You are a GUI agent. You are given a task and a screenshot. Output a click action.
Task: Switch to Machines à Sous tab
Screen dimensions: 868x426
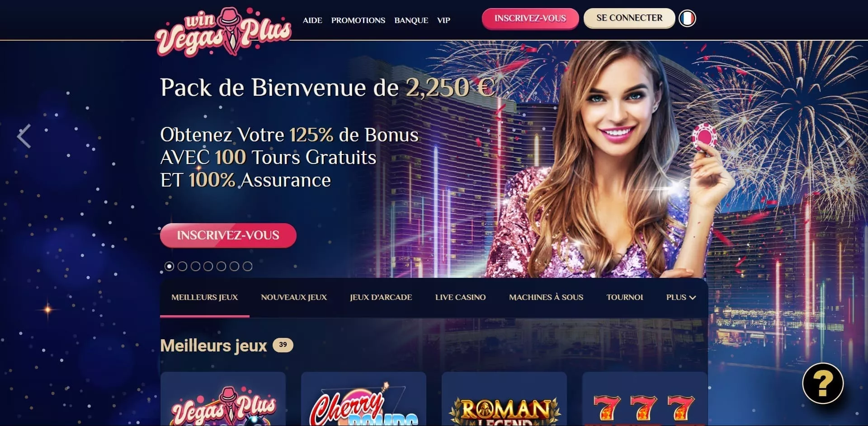point(546,297)
